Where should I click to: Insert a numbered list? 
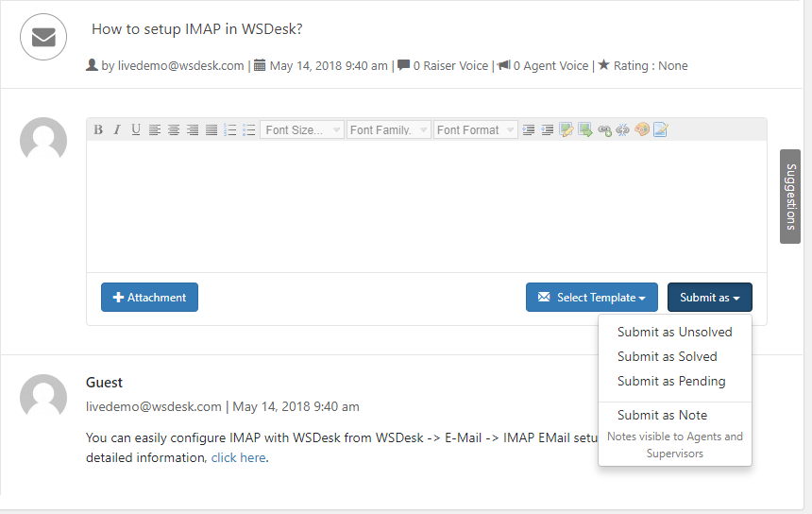(230, 129)
